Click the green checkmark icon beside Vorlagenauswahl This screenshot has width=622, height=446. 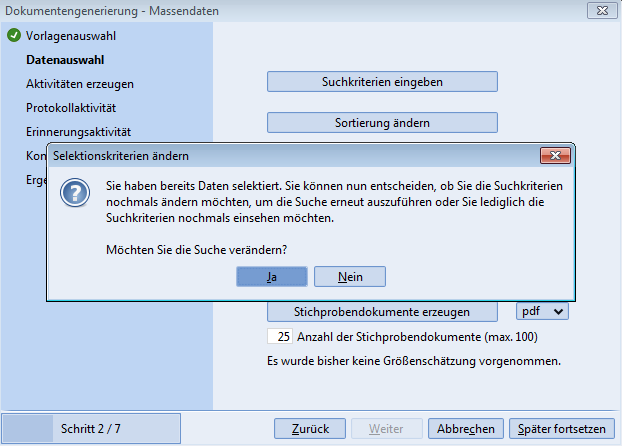click(13, 36)
